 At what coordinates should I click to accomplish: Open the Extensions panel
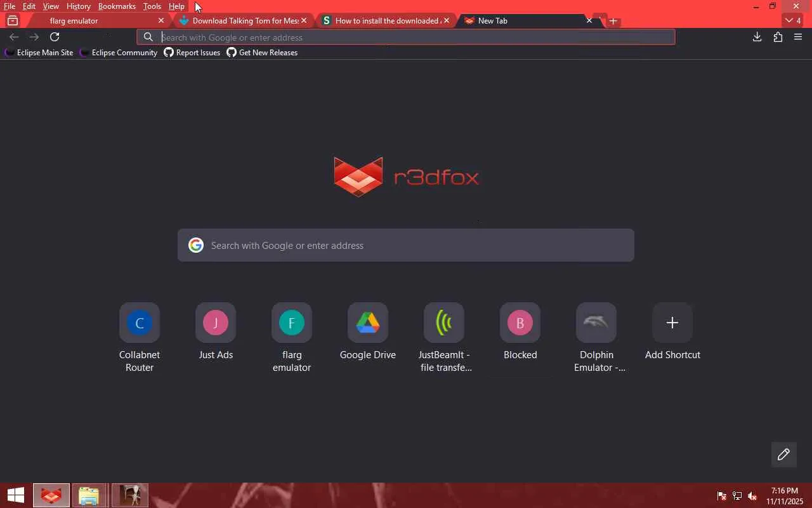tap(778, 37)
